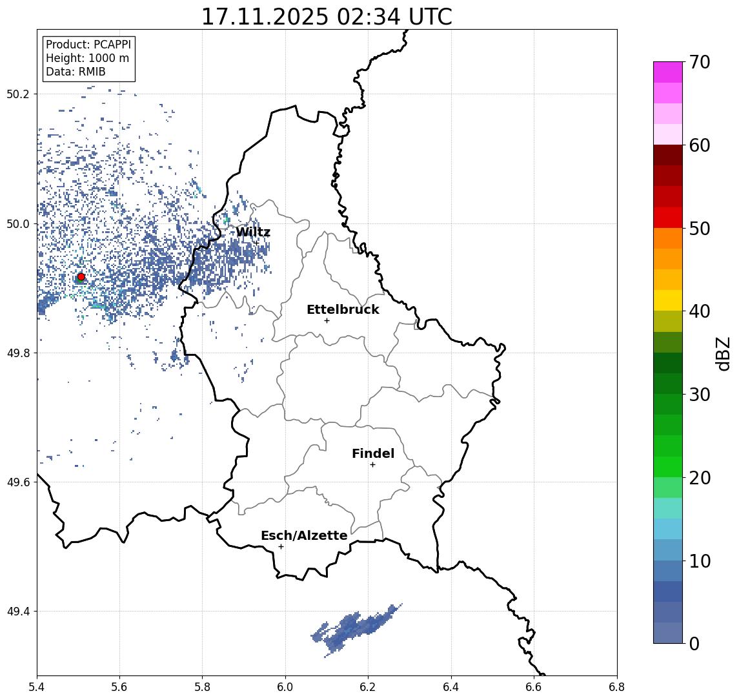Click the longitude axis label 5.8
The image size is (739, 700).
203,687
